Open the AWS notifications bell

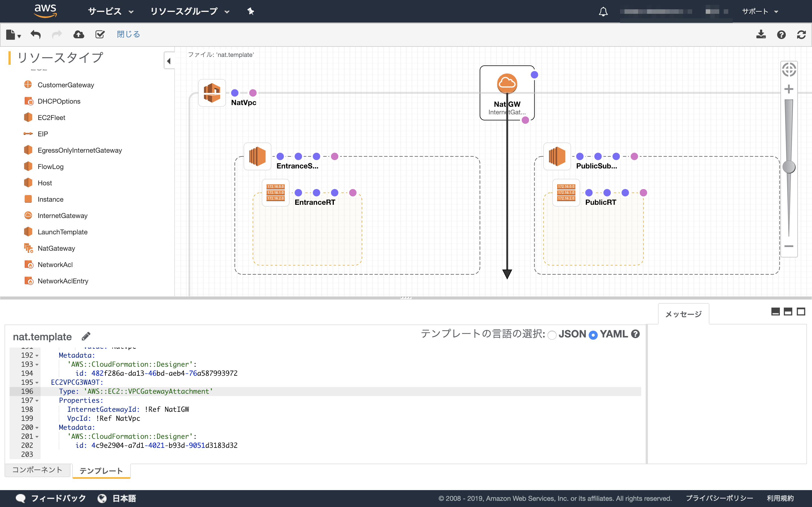[x=603, y=12]
